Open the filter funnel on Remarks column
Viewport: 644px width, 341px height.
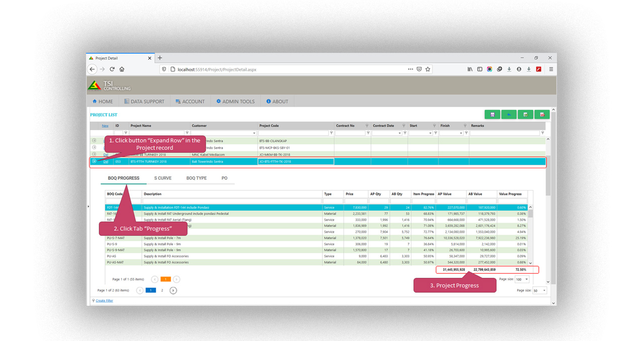coord(543,133)
